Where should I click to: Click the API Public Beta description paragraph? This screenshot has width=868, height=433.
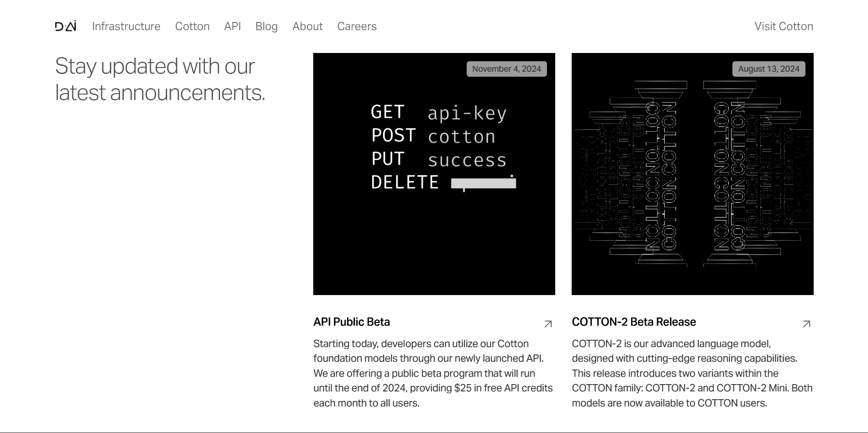click(x=433, y=373)
